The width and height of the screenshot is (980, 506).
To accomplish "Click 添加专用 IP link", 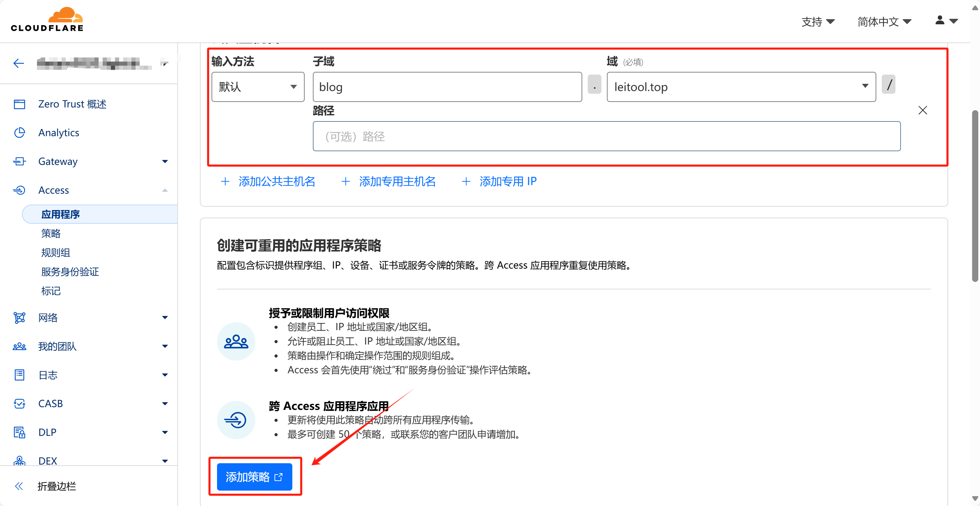I will click(508, 181).
